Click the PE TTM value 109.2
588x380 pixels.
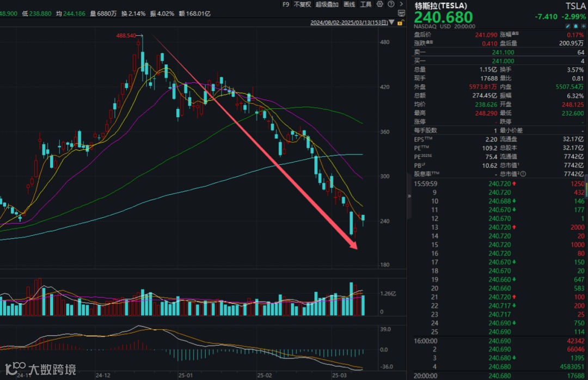(490, 148)
